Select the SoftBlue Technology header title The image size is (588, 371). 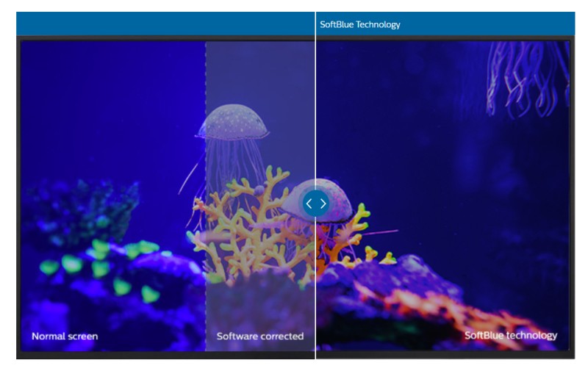click(x=360, y=24)
